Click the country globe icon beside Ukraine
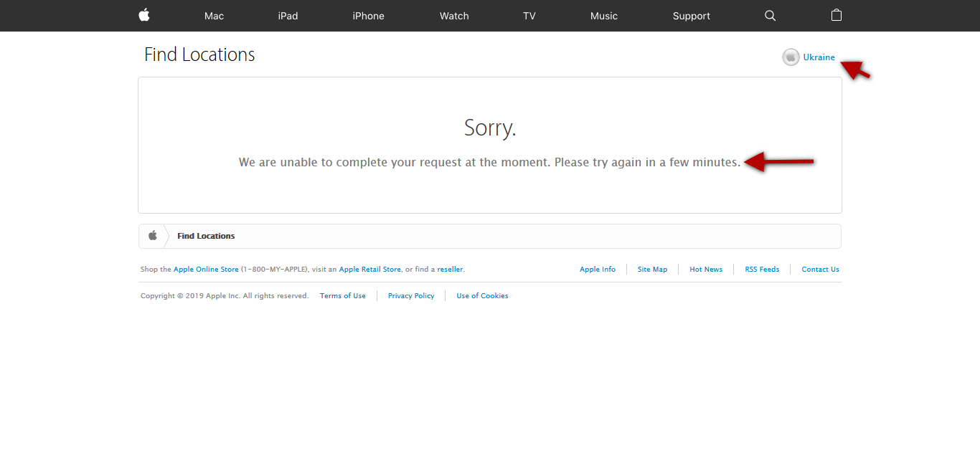This screenshot has width=980, height=471. tap(791, 57)
